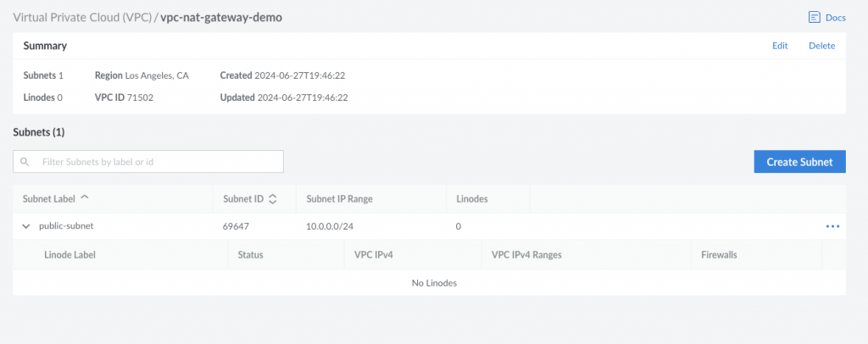The width and height of the screenshot is (868, 344).
Task: Sort by Subnet Label ascending arrow
Action: pos(84,199)
